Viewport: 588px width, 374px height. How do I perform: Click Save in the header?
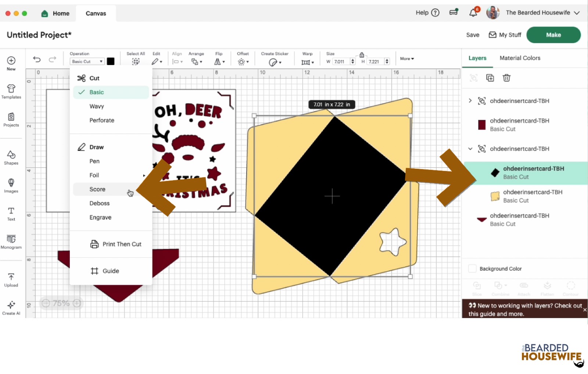pyautogui.click(x=473, y=35)
